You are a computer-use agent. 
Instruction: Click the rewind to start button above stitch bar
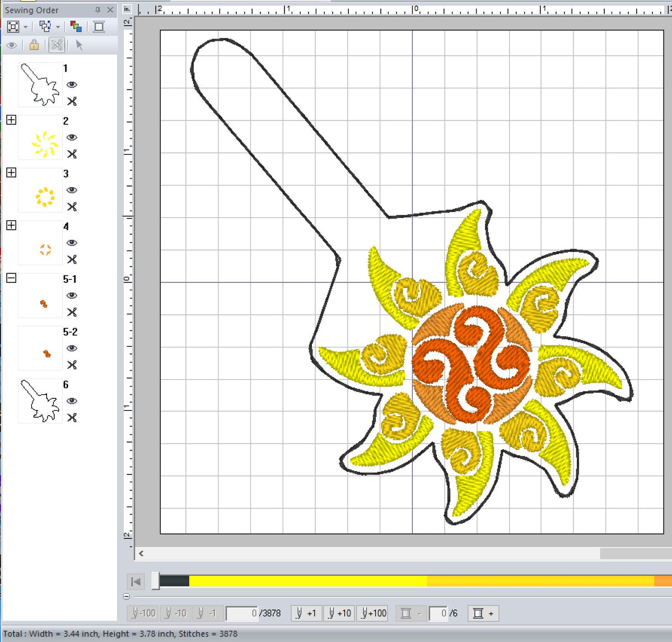(136, 581)
